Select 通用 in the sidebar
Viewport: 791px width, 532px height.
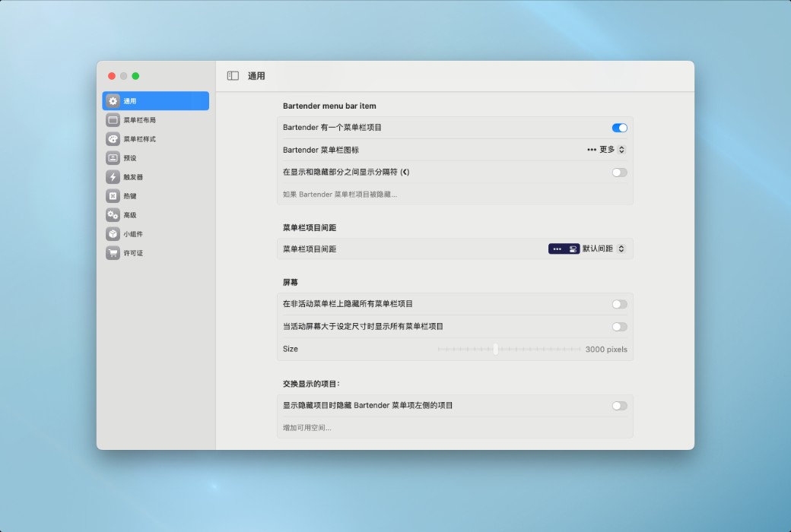(155, 101)
